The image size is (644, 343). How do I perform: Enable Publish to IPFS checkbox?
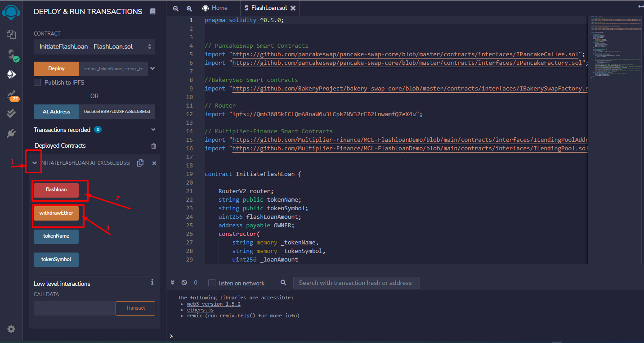38,82
